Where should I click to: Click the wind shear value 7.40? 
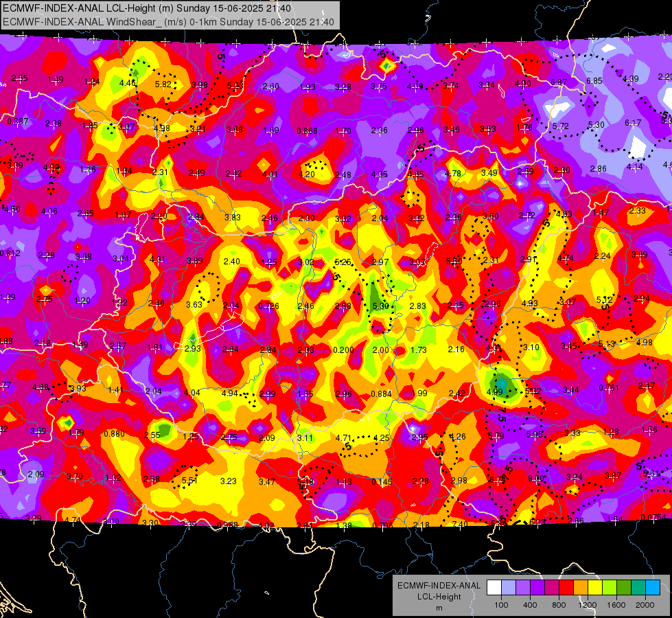click(x=459, y=524)
